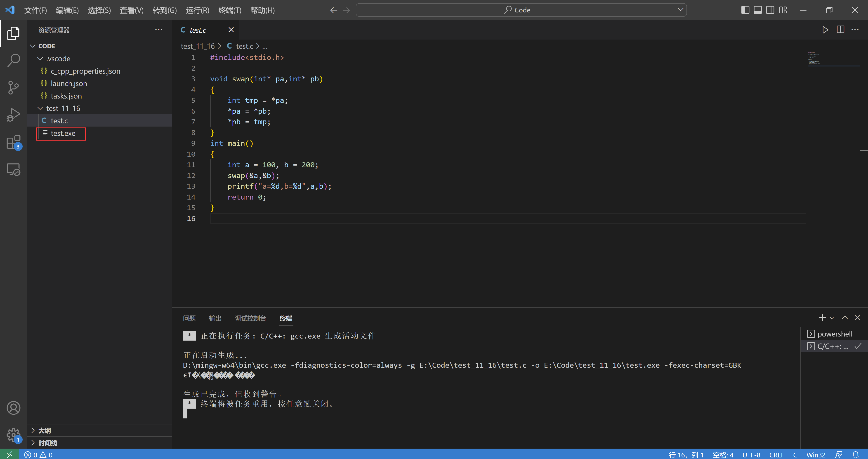Toggle the primary side bar layout
The height and width of the screenshot is (459, 868).
click(745, 10)
